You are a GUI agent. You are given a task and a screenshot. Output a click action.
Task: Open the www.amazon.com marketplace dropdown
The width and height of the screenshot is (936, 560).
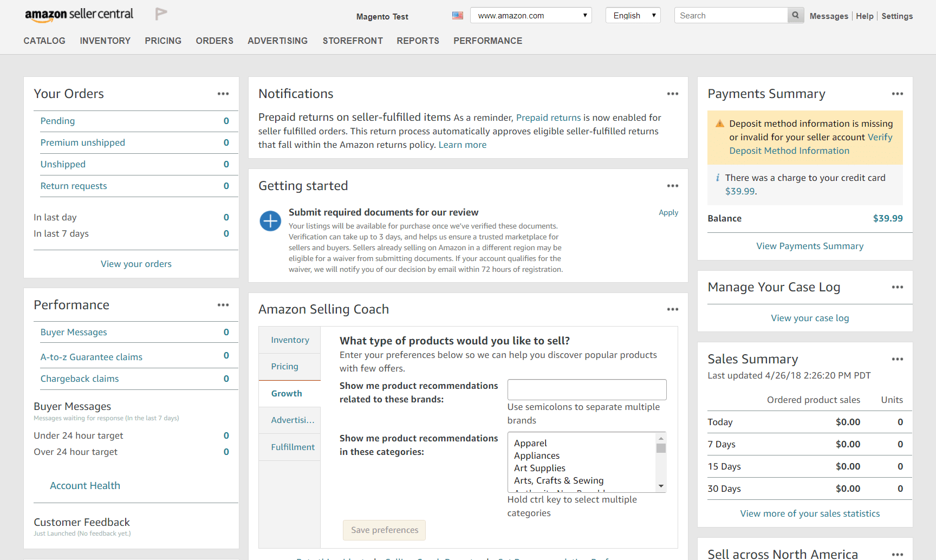coord(531,15)
